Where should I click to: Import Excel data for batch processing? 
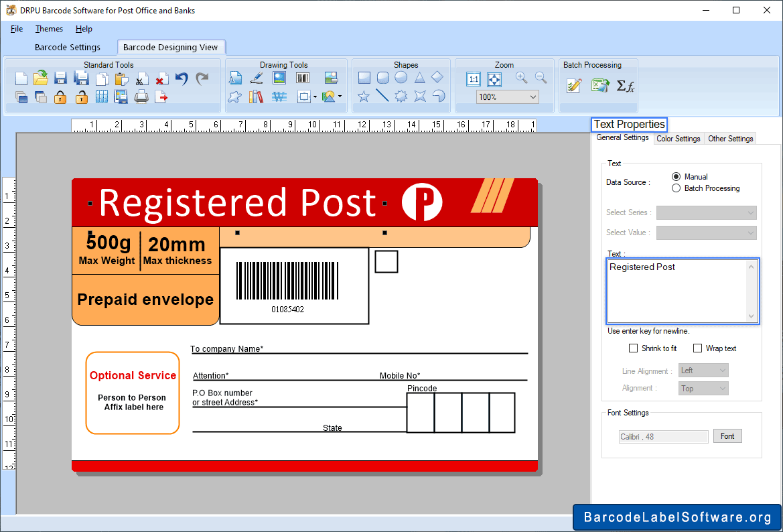600,85
